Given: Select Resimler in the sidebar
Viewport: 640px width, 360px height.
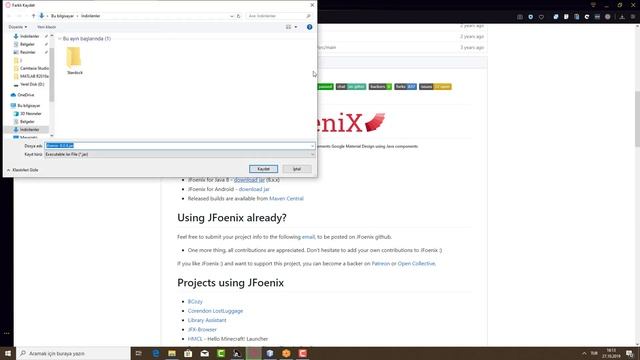Looking at the screenshot, I should (x=28, y=52).
